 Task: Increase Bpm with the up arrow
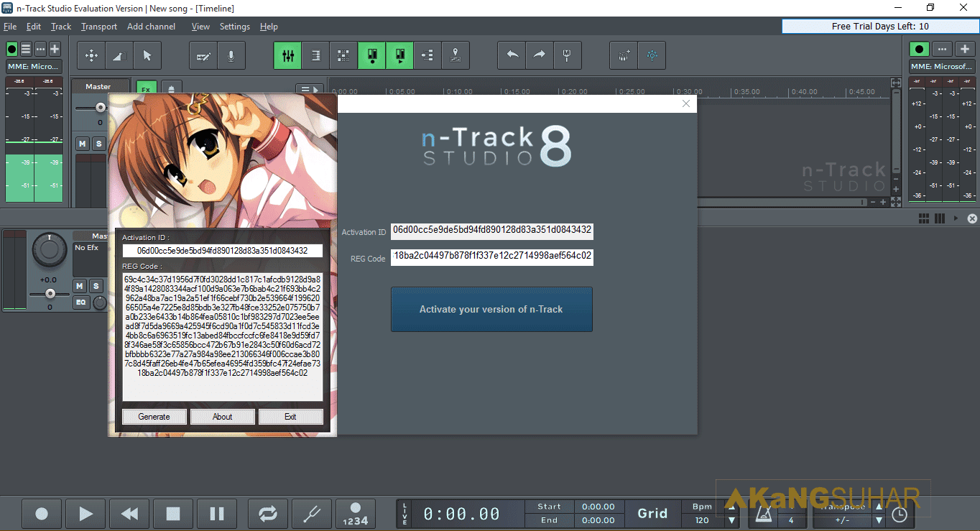pyautogui.click(x=732, y=507)
